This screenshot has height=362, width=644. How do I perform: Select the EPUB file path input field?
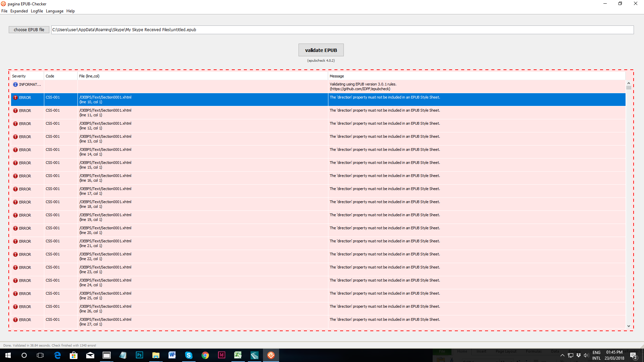point(342,29)
